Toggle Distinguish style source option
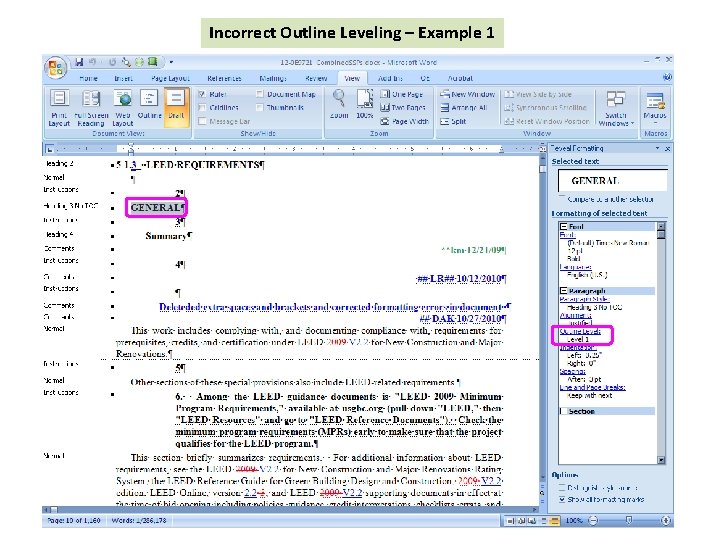This screenshot has height=540, width=720. (x=562, y=488)
